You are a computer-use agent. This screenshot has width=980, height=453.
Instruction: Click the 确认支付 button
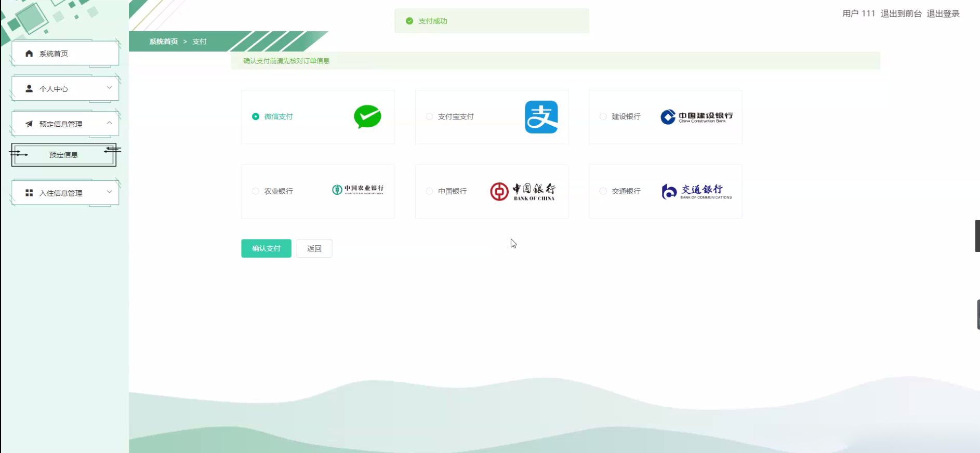pyautogui.click(x=266, y=248)
